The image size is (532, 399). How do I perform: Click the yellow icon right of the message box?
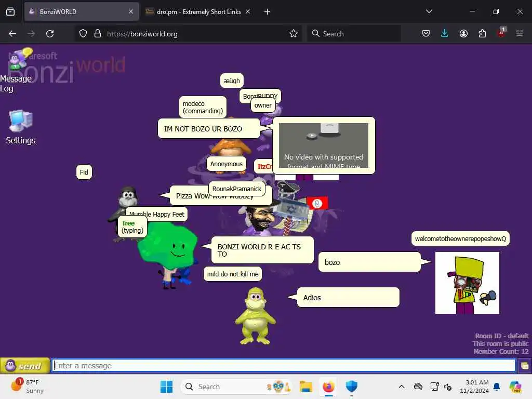point(525,366)
